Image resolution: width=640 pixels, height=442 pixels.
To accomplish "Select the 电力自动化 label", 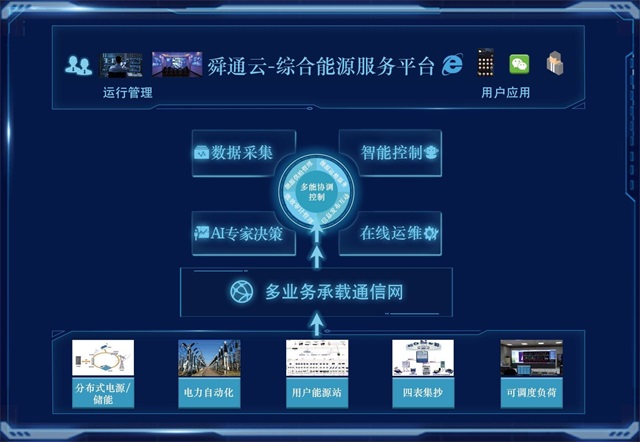I will coord(209,393).
